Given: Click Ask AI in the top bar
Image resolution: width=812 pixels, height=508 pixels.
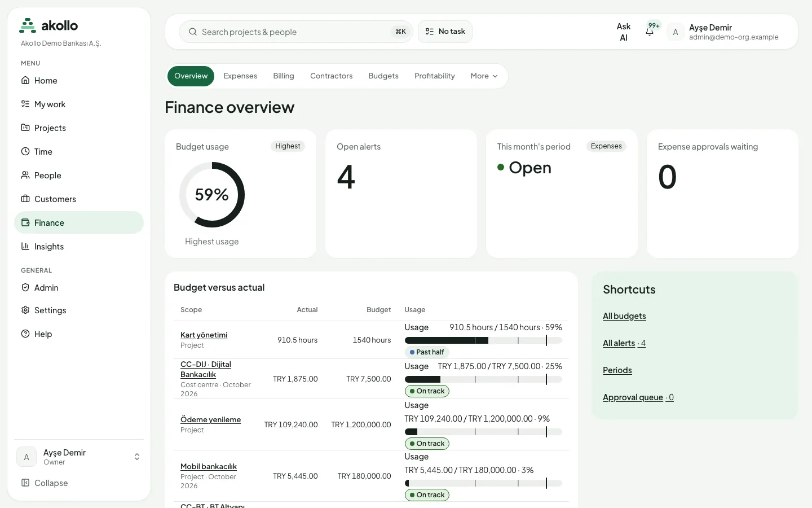Looking at the screenshot, I should [624, 32].
